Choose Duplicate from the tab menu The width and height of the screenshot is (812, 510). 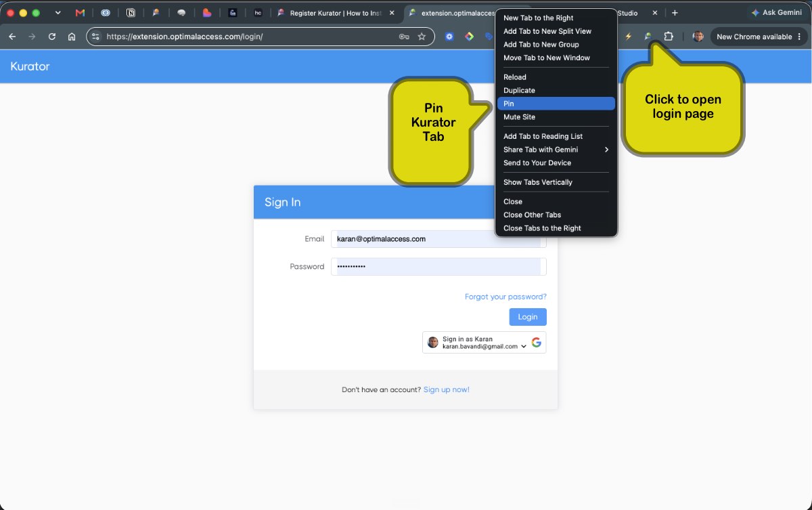(x=556, y=90)
